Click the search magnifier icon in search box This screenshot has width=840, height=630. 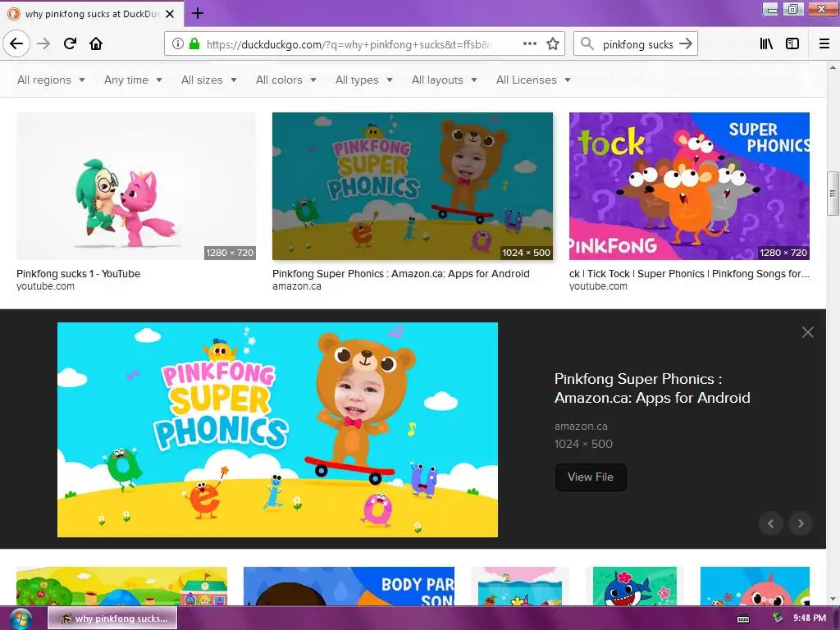pos(587,44)
